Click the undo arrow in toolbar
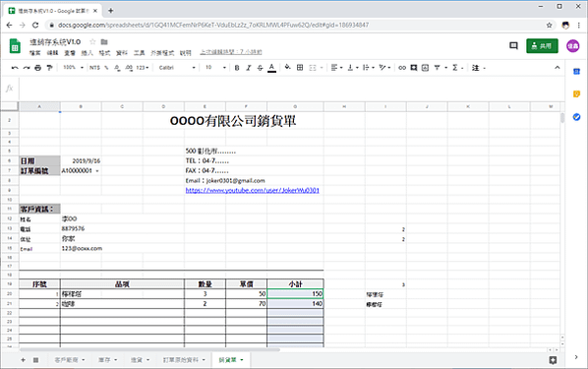 [x=15, y=68]
